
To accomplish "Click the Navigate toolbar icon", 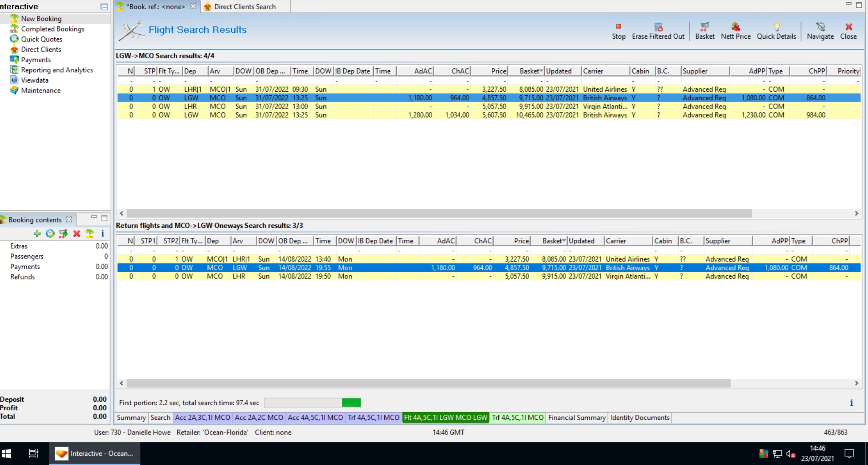I will [x=820, y=26].
